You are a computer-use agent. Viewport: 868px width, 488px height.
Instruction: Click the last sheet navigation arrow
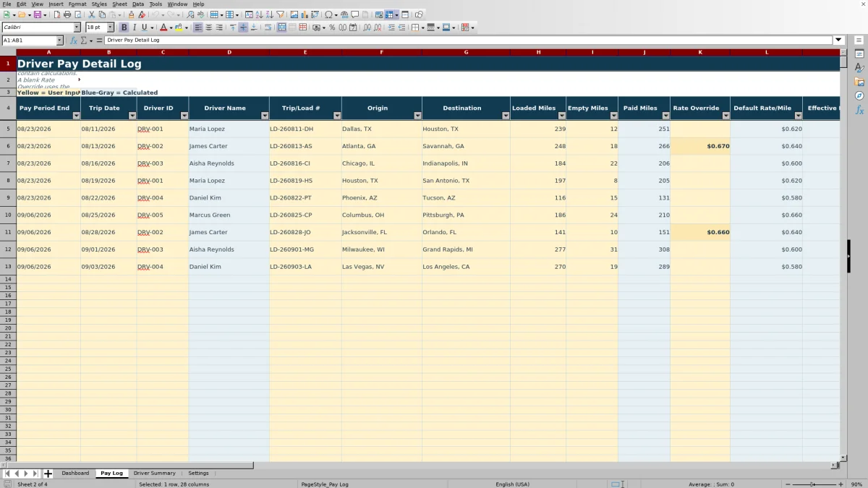tap(35, 474)
